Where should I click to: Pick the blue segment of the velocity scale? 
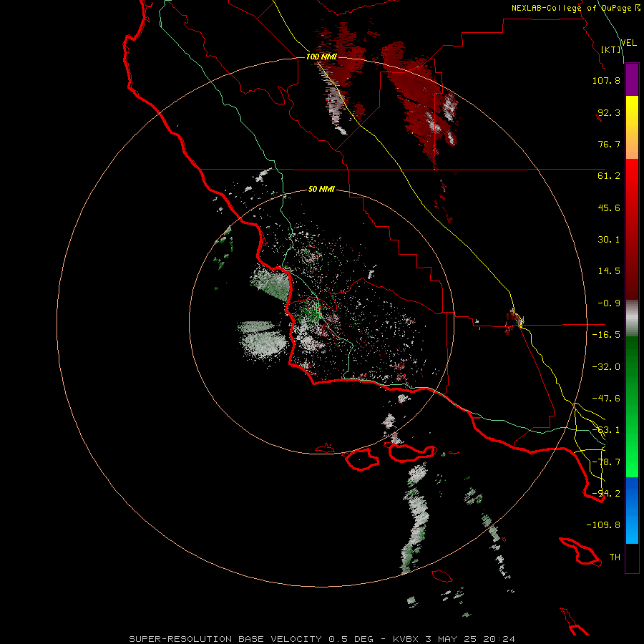click(632, 510)
